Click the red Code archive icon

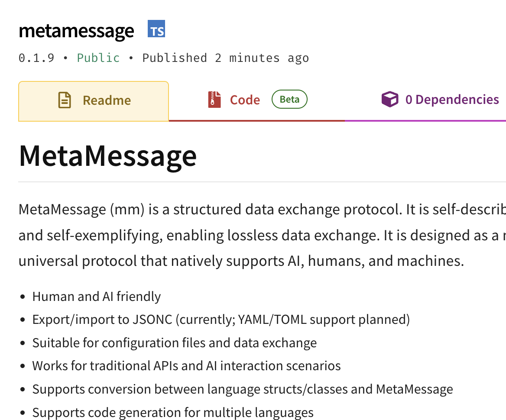pos(214,100)
